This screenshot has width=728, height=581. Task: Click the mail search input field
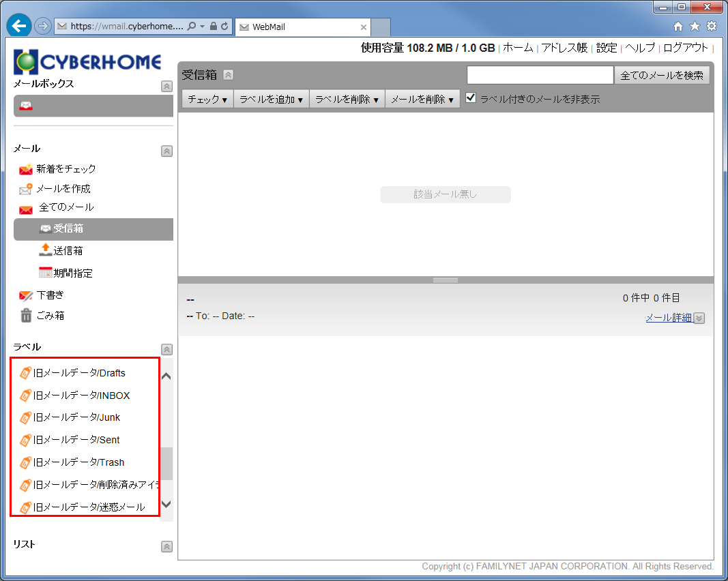(540, 76)
